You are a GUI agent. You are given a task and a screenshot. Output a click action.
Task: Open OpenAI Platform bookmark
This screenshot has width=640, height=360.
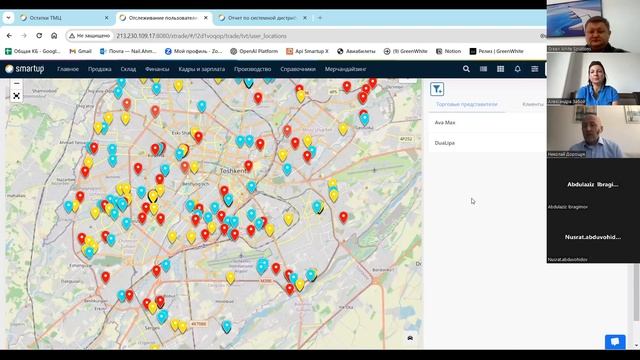coord(254,51)
